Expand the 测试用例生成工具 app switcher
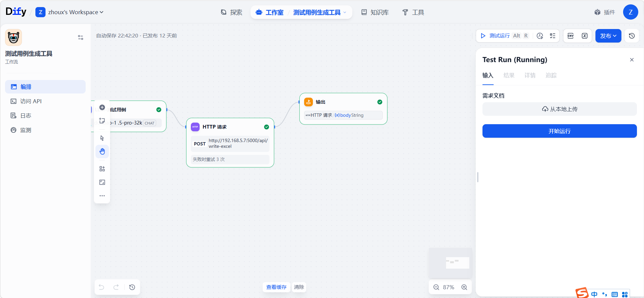 coord(320,12)
